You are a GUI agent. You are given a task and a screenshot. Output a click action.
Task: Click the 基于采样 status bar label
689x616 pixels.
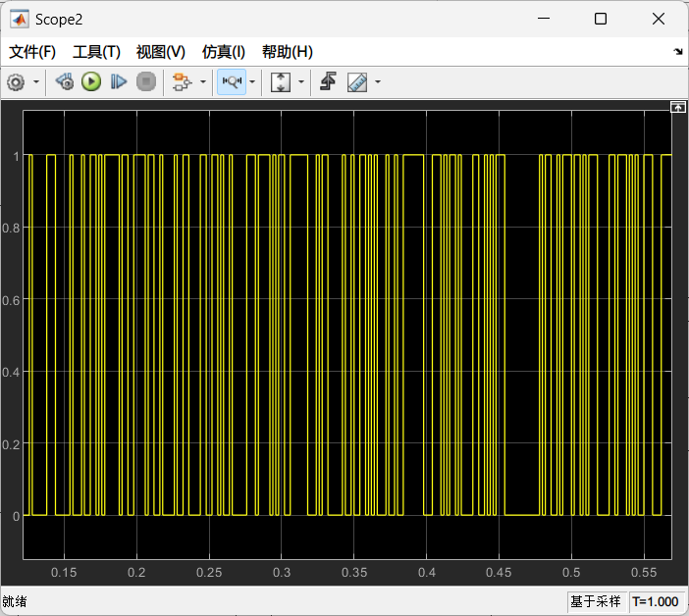(596, 601)
